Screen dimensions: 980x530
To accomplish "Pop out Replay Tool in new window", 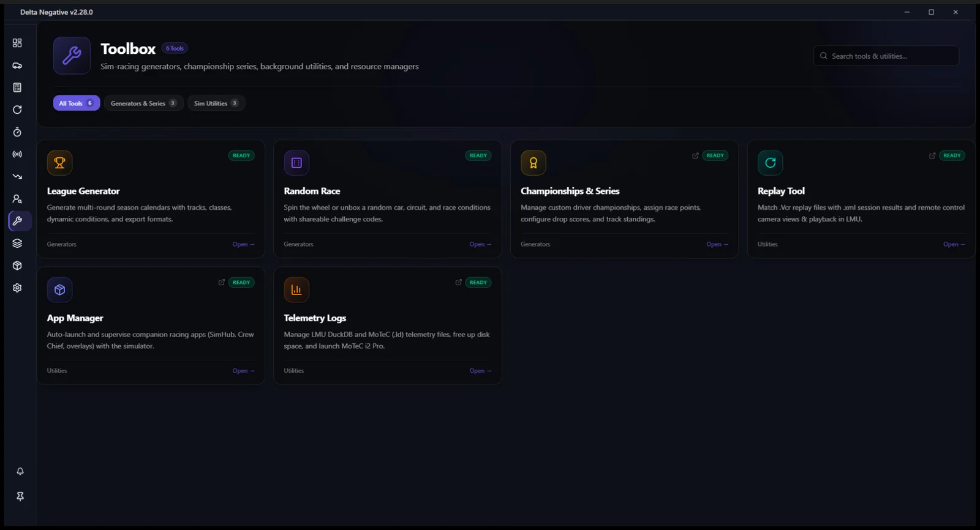I will click(932, 155).
